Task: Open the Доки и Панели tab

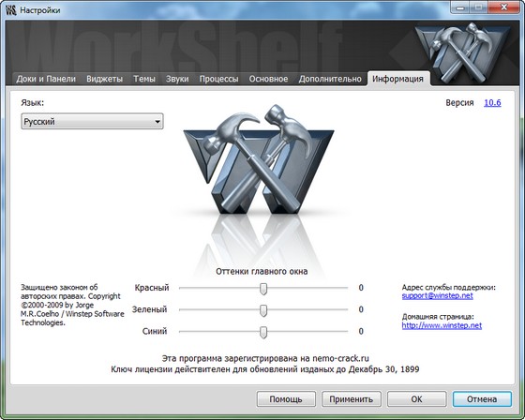Action: click(x=46, y=79)
